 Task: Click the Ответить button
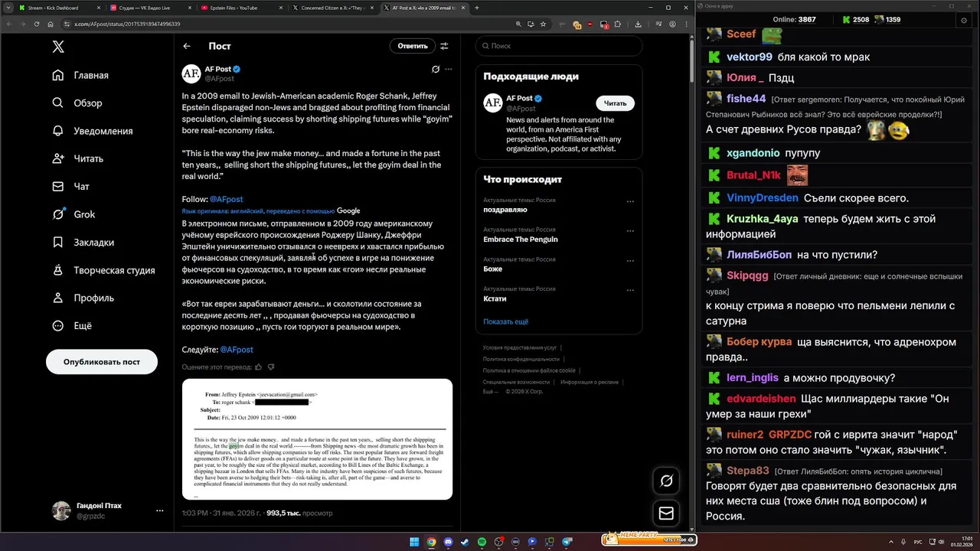413,46
